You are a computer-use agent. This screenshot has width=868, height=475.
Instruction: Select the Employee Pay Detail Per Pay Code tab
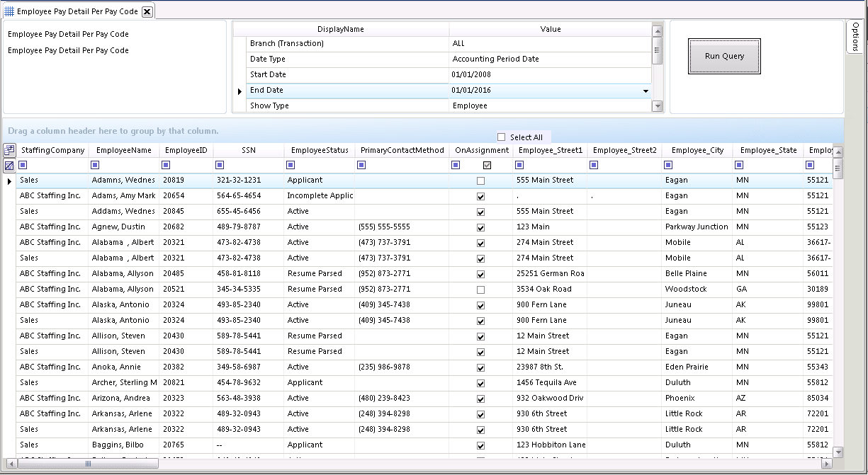tap(78, 11)
